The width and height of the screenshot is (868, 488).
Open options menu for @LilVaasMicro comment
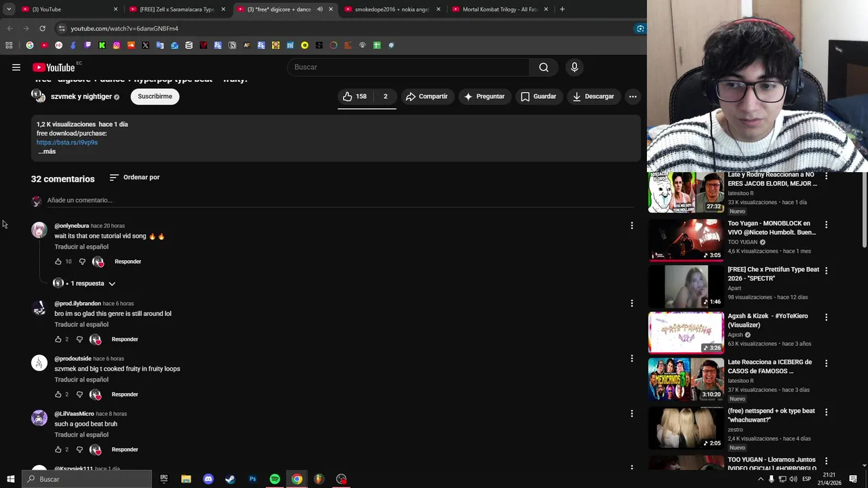pyautogui.click(x=632, y=413)
